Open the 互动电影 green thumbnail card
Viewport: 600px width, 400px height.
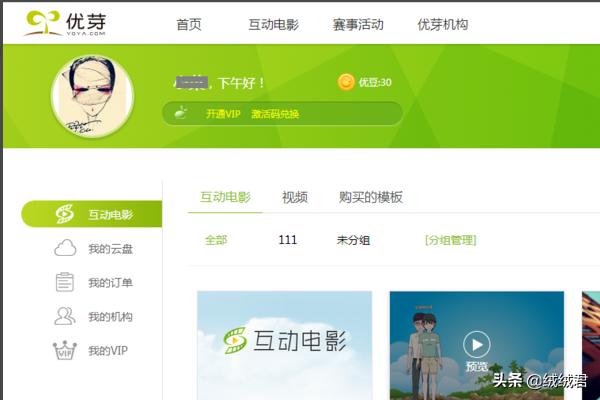click(284, 344)
